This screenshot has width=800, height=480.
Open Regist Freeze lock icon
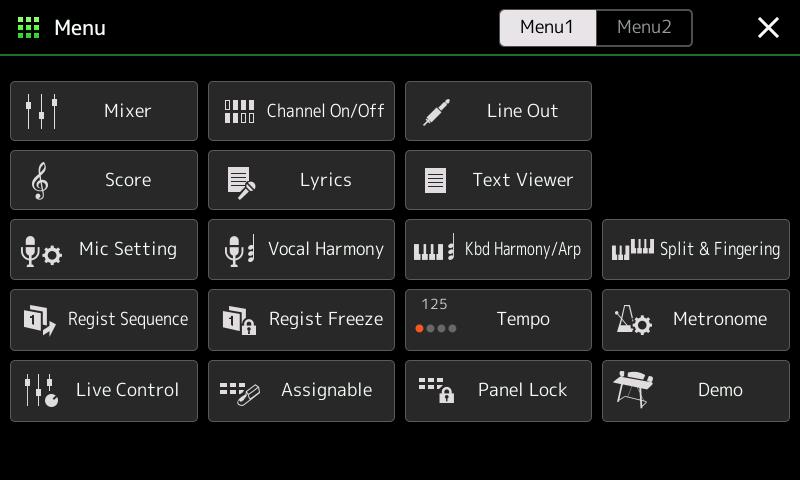click(239, 320)
